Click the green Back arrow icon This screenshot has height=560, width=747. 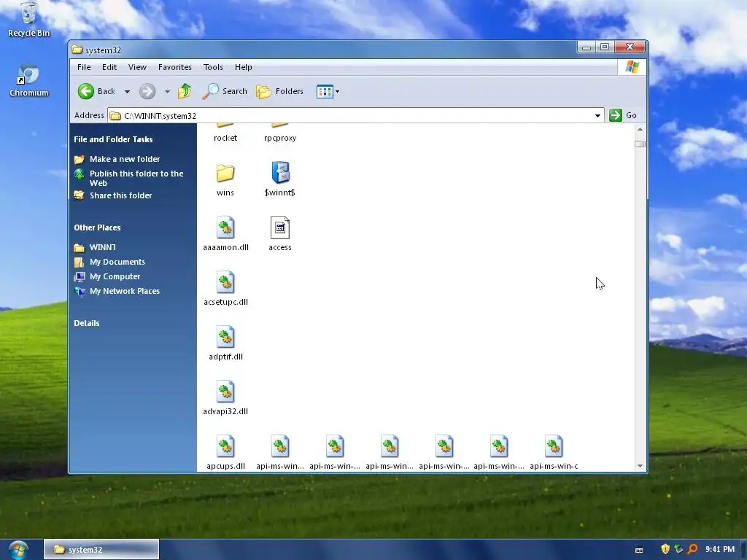click(x=86, y=91)
